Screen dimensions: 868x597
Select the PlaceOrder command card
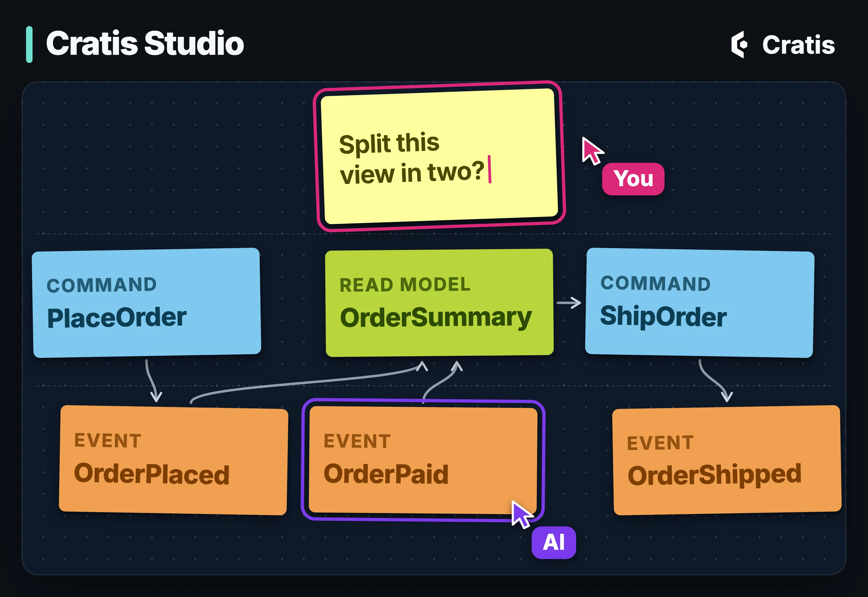[x=146, y=303]
